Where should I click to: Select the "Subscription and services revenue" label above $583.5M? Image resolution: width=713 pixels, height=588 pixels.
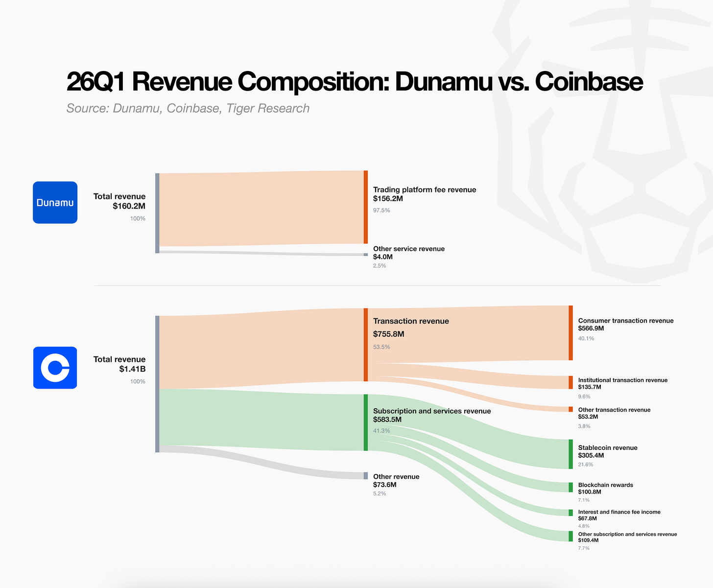432,411
